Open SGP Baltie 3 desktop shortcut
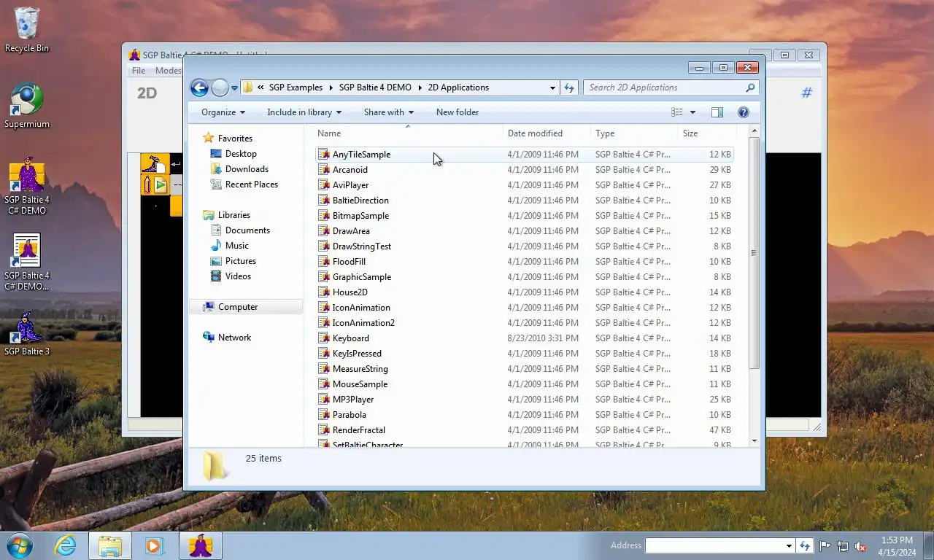 tap(27, 334)
